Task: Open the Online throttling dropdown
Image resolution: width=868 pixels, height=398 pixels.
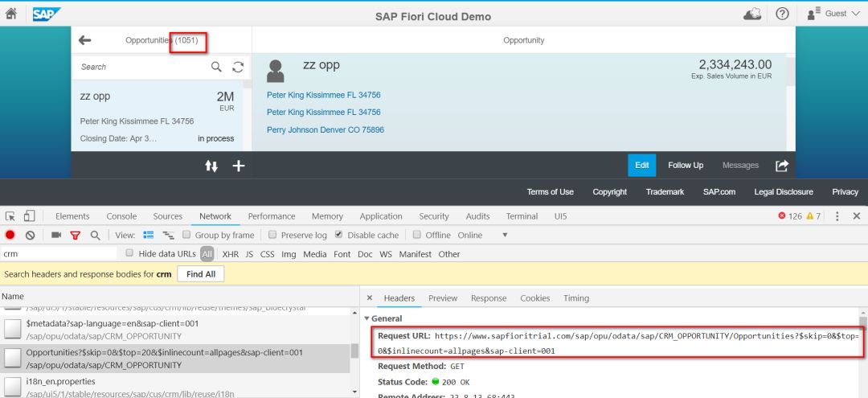Action: 482,236
